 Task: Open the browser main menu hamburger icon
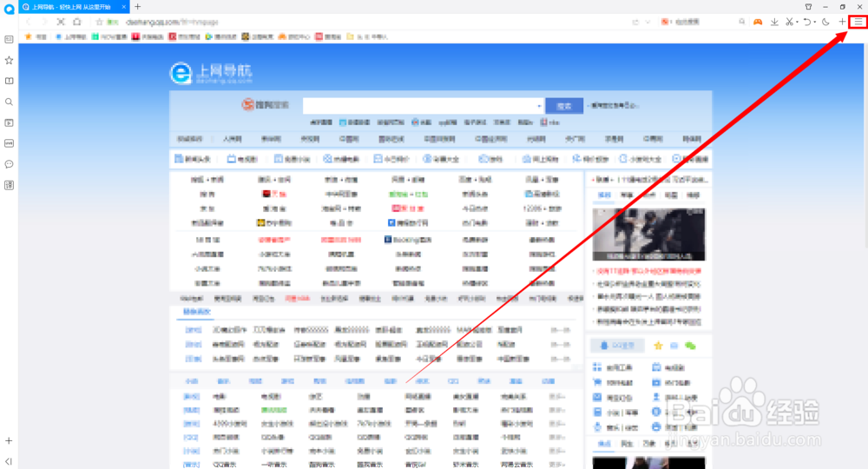pos(858,22)
